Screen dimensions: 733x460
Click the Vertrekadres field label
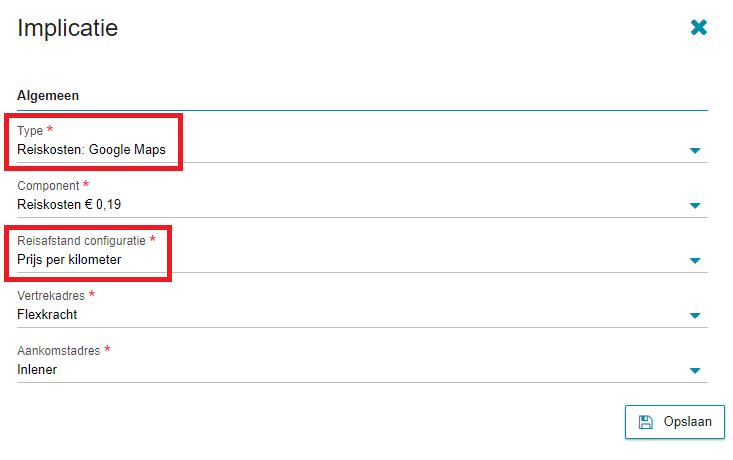(x=51, y=296)
